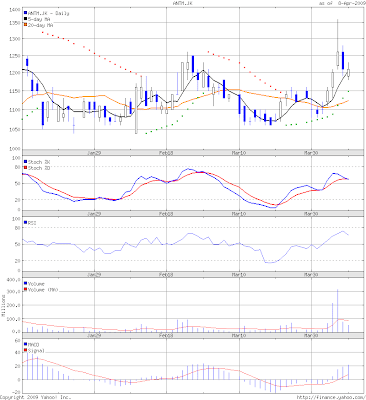Click the 'Copyright 2009 Yahoo! Inc.' text
366x400 pixels.
click(x=36, y=397)
